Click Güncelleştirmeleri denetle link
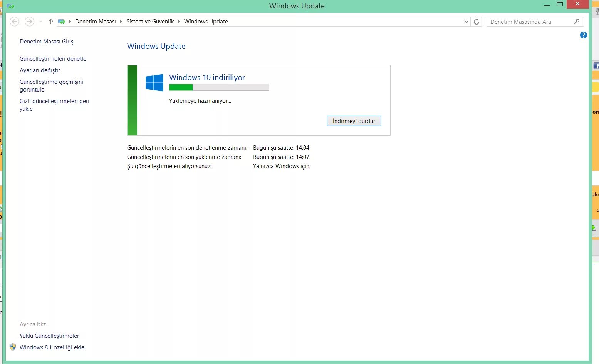Screen dimensions: 599x364 (53, 59)
